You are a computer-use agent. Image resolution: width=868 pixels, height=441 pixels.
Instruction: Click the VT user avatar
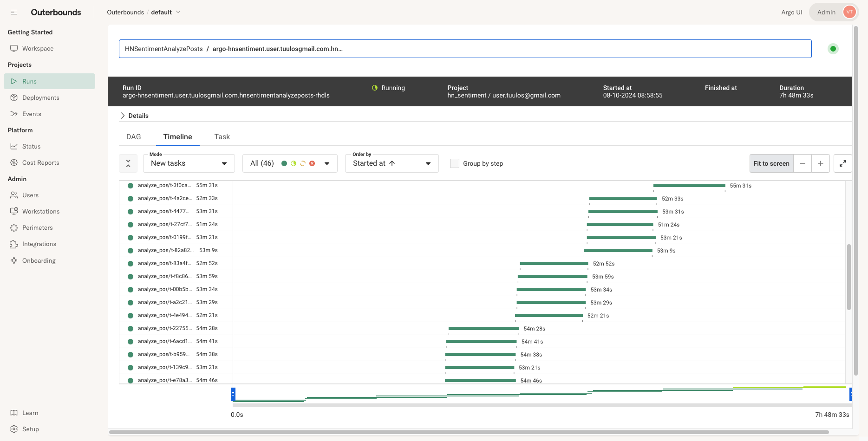point(849,12)
